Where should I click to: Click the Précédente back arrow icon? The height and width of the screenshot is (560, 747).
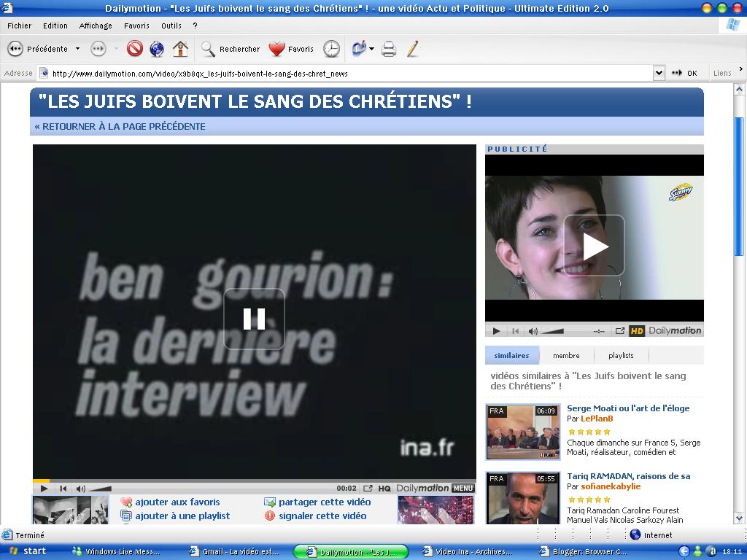coord(15,49)
